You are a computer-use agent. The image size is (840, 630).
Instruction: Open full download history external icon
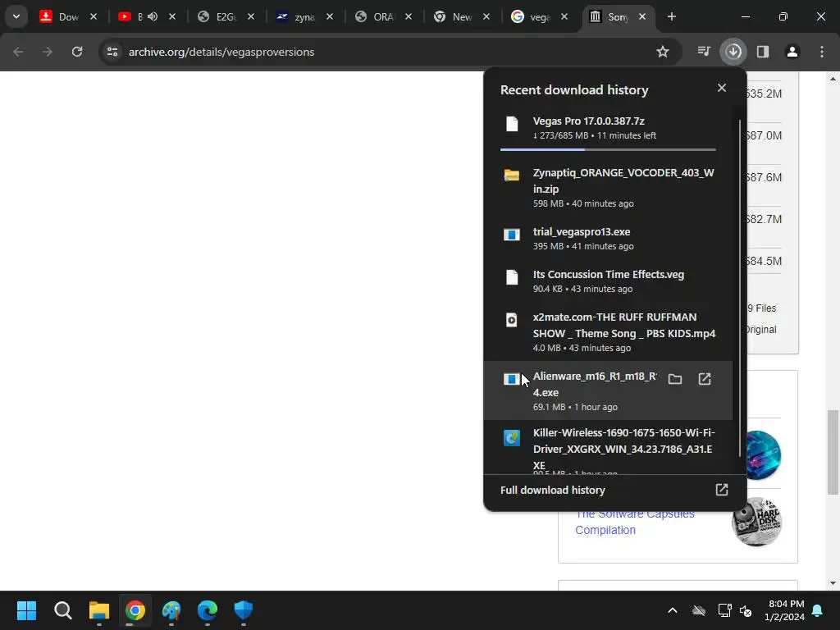(x=722, y=490)
